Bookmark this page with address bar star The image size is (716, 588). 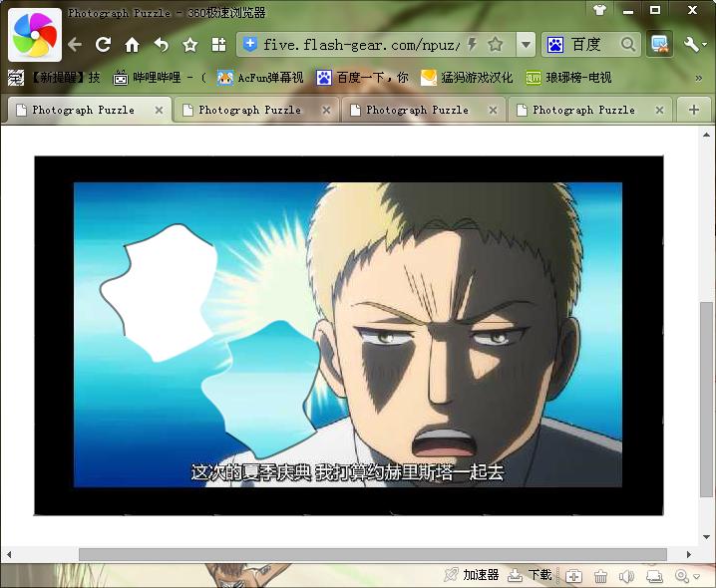tap(496, 45)
